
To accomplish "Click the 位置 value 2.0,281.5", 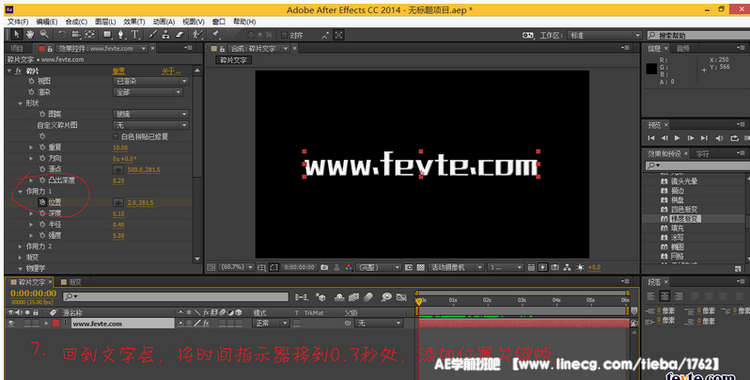I will [x=141, y=203].
